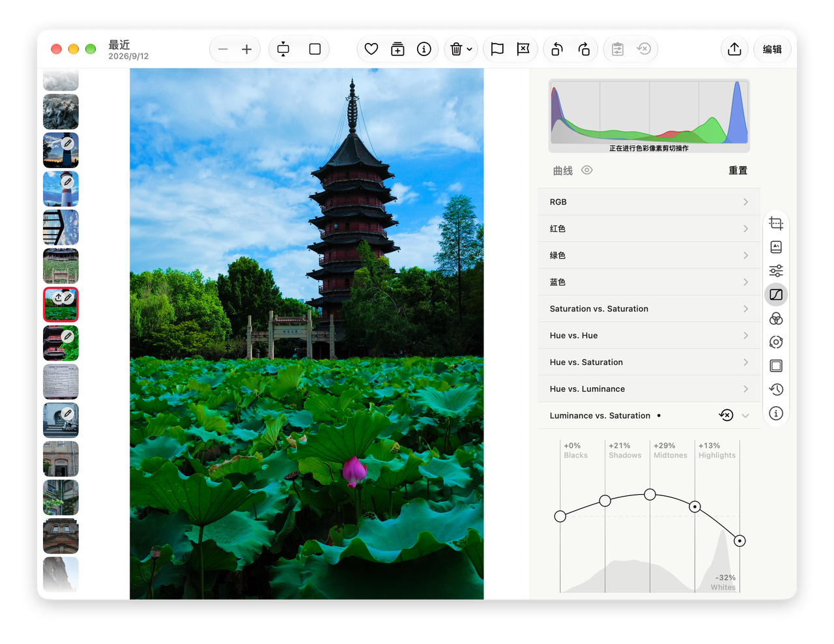Screen dimensions: 834x644
Task: Reset Luminance vs. Saturation curve toggle
Action: tap(726, 415)
